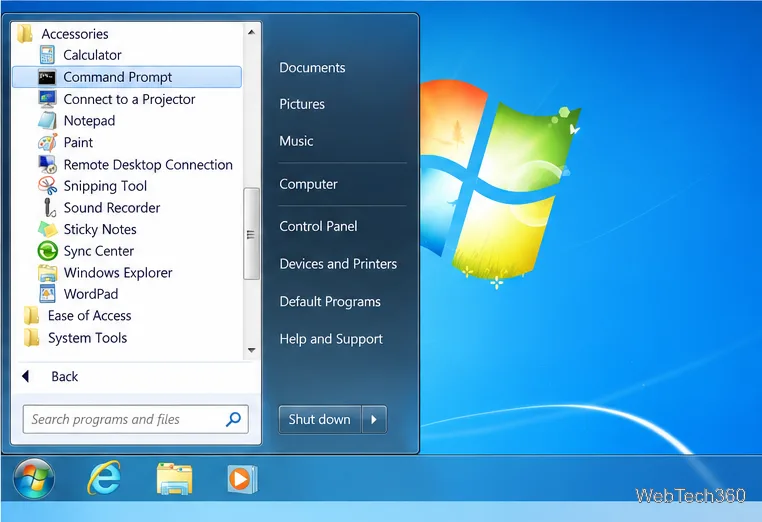Select the Windows Explorer label
The width and height of the screenshot is (762, 522).
pyautogui.click(x=118, y=273)
